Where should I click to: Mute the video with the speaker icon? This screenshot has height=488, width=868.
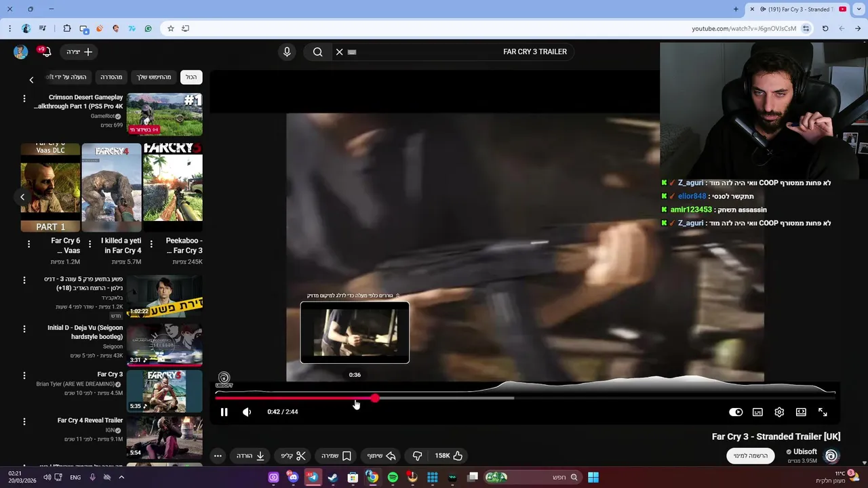(x=247, y=412)
